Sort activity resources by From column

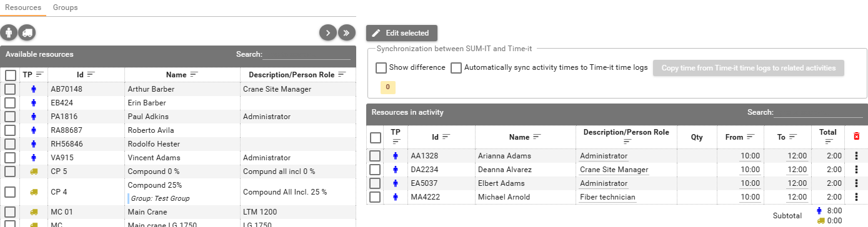coord(751,137)
